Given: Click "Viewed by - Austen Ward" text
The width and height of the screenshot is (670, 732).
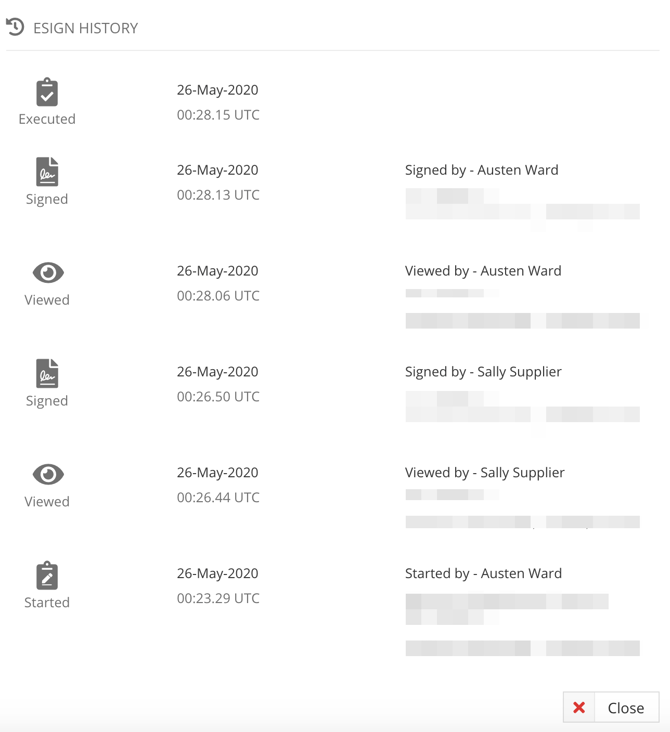Looking at the screenshot, I should [x=483, y=271].
